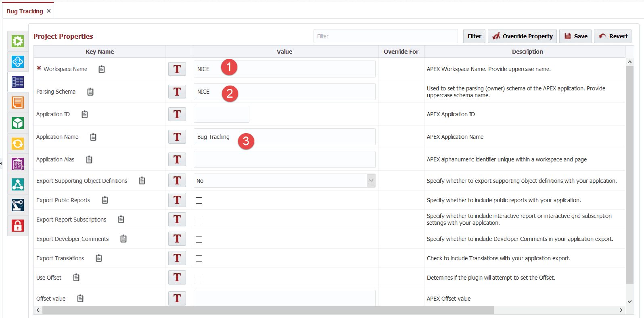Save the project properties
644x318 pixels.
[575, 36]
